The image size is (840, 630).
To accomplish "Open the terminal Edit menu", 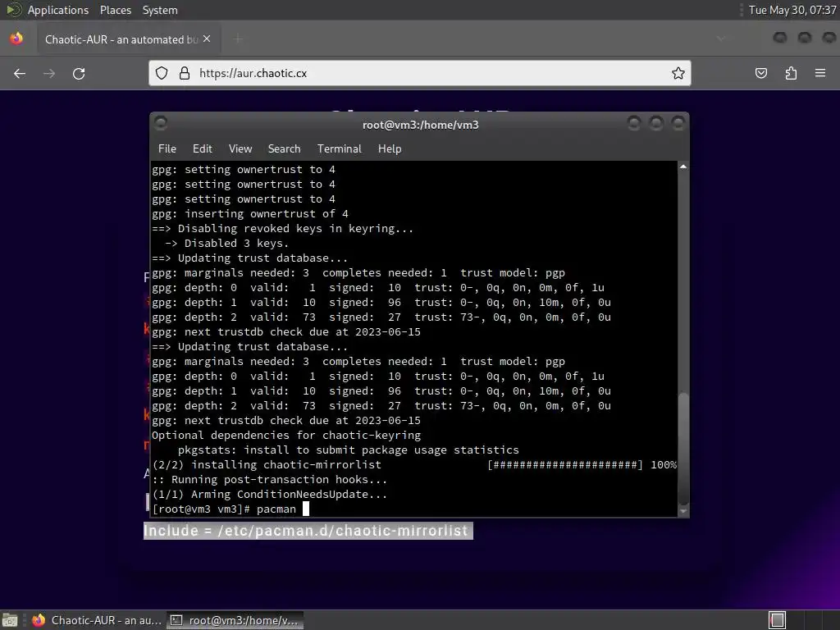I will [202, 148].
